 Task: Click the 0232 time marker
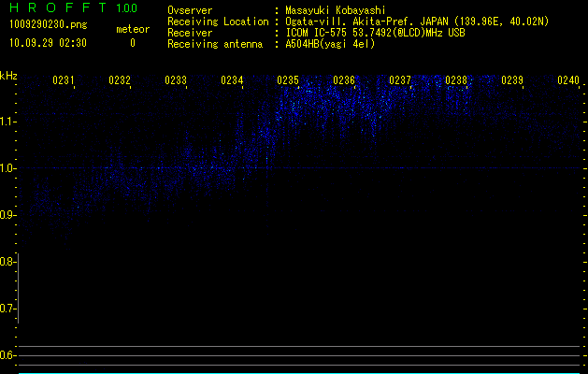pos(120,80)
